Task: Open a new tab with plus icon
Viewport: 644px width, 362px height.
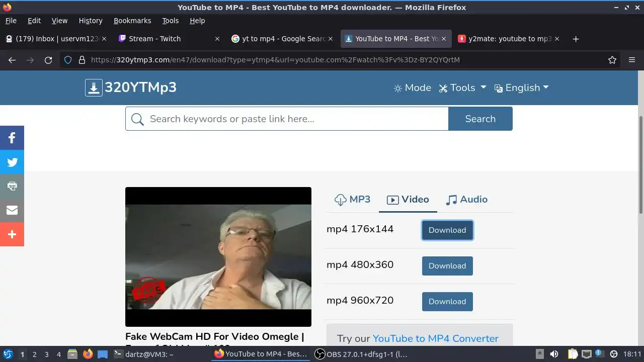Action: coord(576,39)
